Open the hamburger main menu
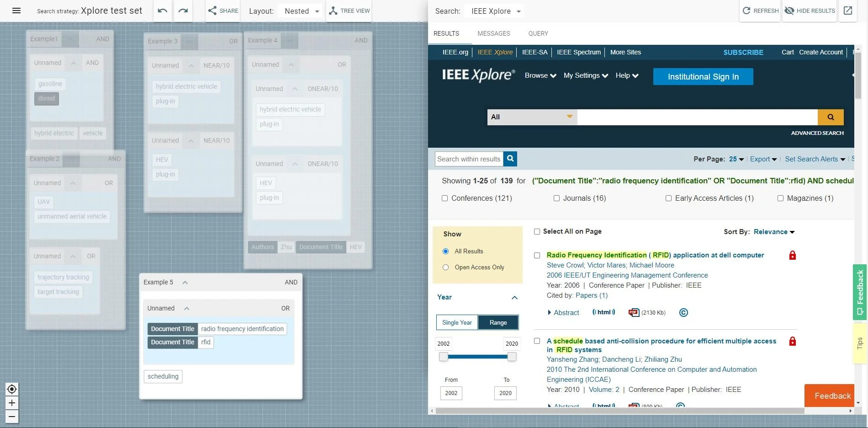The image size is (868, 428). [16, 11]
